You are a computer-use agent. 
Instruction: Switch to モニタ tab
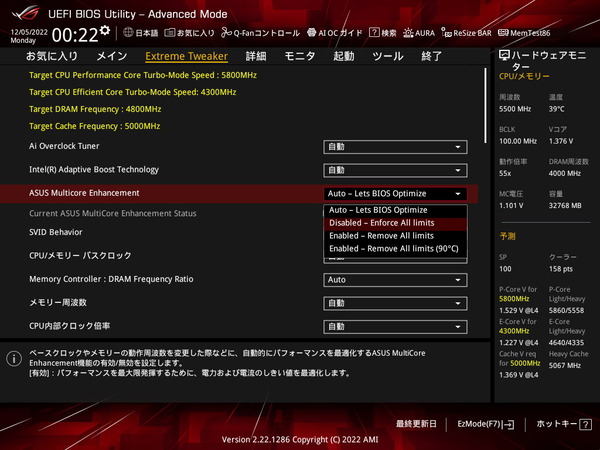point(300,56)
